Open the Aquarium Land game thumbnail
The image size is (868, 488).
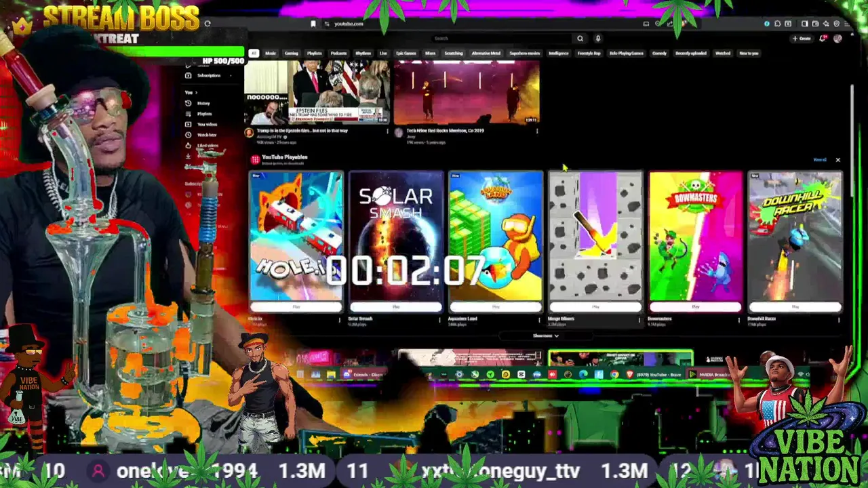[496, 237]
